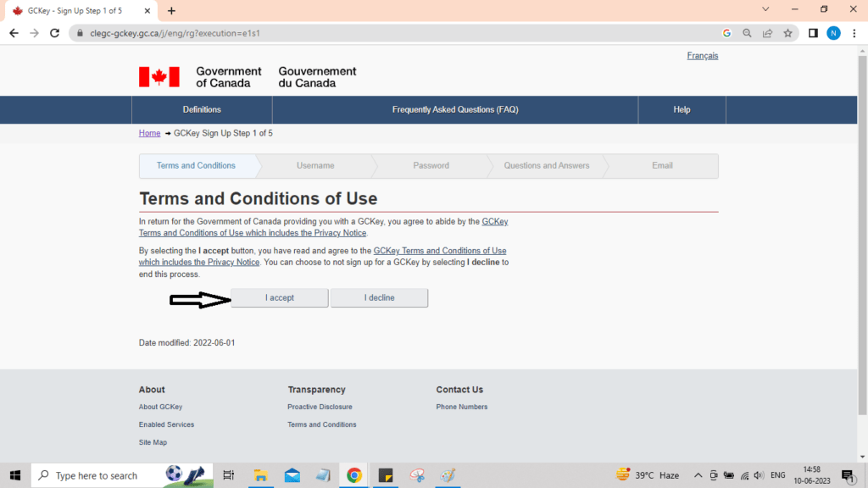
Task: Follow the Home breadcrumb link
Action: [149, 133]
